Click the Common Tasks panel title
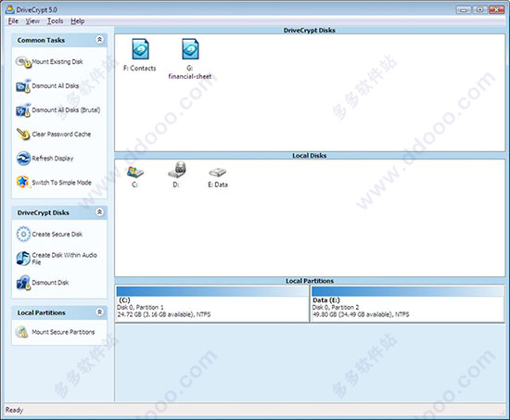Image resolution: width=510 pixels, height=420 pixels. click(41, 40)
